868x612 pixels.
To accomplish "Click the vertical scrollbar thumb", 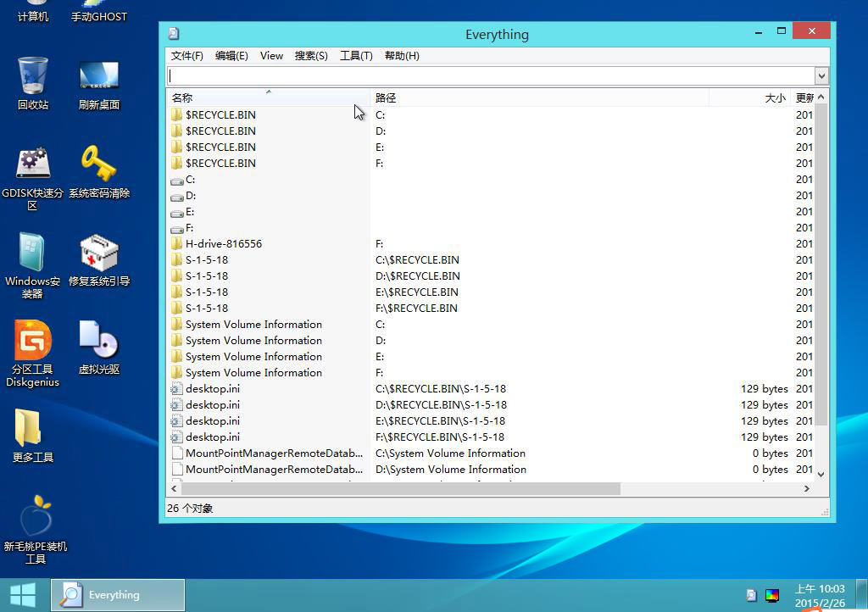I will click(821, 265).
